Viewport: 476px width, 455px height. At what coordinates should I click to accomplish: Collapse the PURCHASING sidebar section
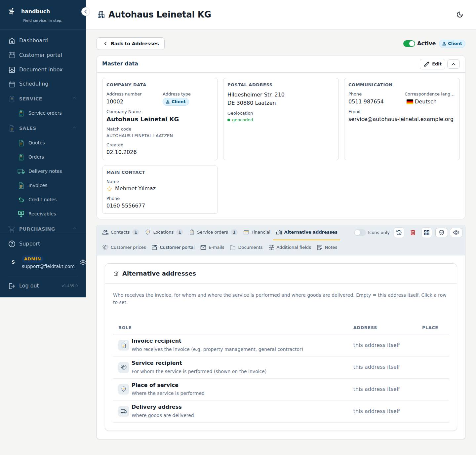pyautogui.click(x=74, y=228)
